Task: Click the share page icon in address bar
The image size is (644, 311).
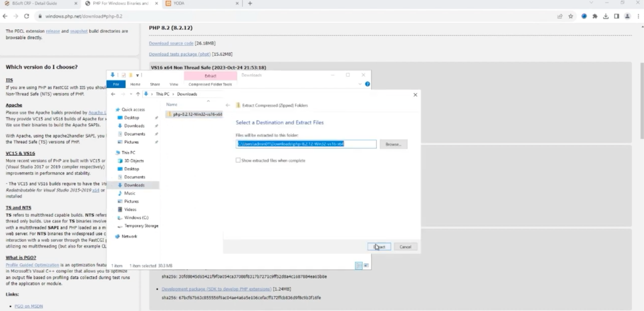Action: pyautogui.click(x=559, y=16)
